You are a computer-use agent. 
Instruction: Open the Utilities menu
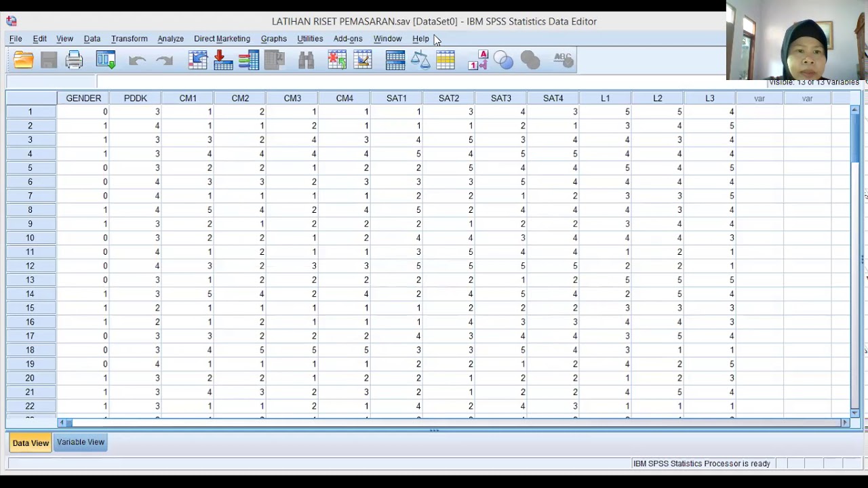pyautogui.click(x=310, y=39)
